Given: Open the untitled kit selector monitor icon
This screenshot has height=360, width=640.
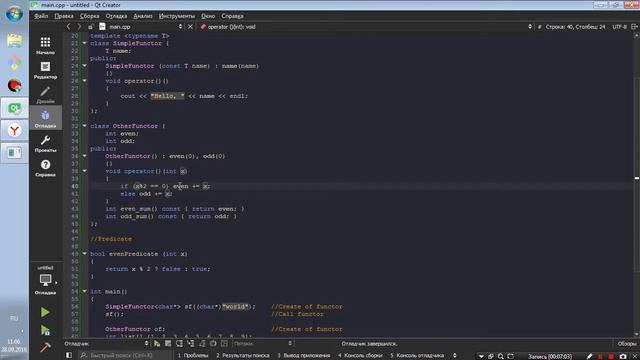Looking at the screenshot, I should (45, 280).
